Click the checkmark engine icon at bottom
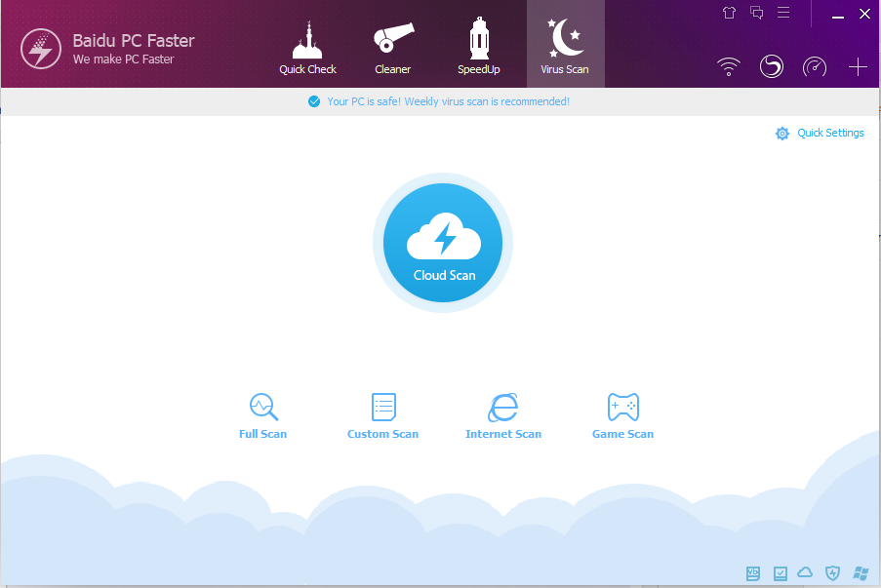Viewport: 881px width, 588px height. [x=780, y=573]
